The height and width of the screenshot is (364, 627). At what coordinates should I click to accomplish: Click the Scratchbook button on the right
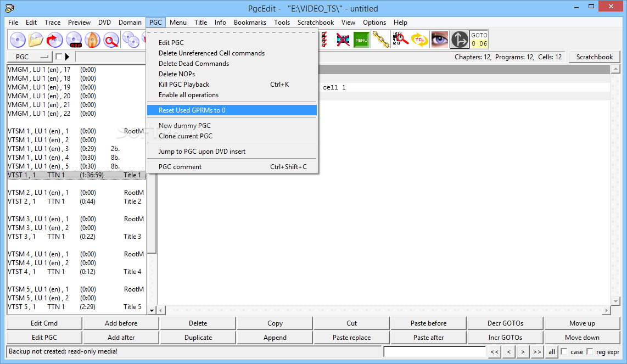click(594, 57)
